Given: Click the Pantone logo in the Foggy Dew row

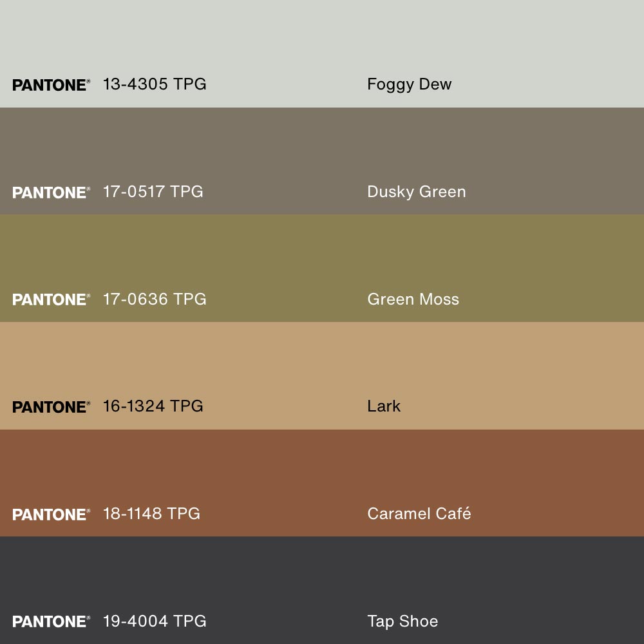Looking at the screenshot, I should [51, 85].
